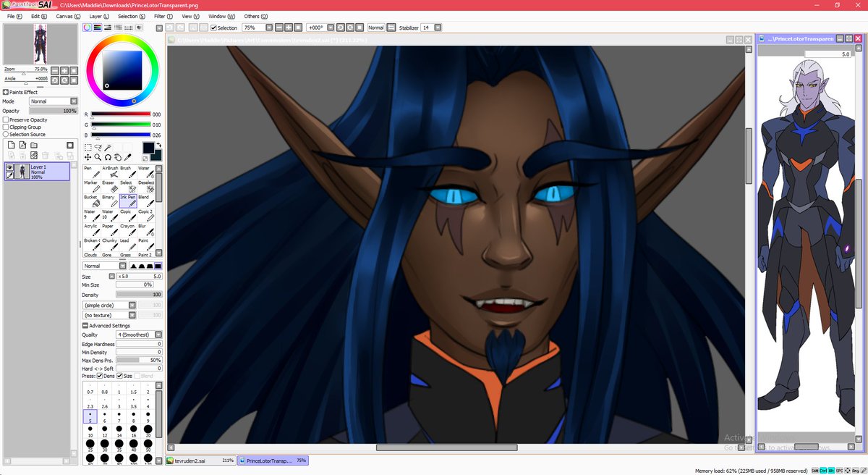Collapse the Paints Effect section
This screenshot has width=868, height=475.
coord(6,92)
